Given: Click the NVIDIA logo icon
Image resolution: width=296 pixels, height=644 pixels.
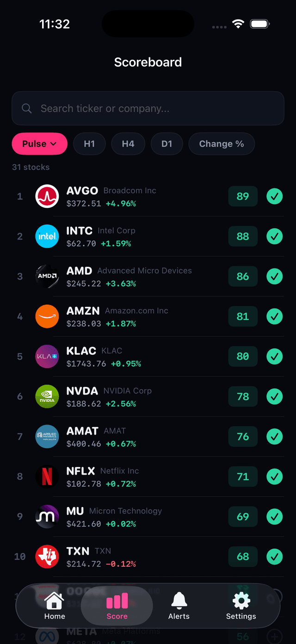Looking at the screenshot, I should tap(47, 396).
